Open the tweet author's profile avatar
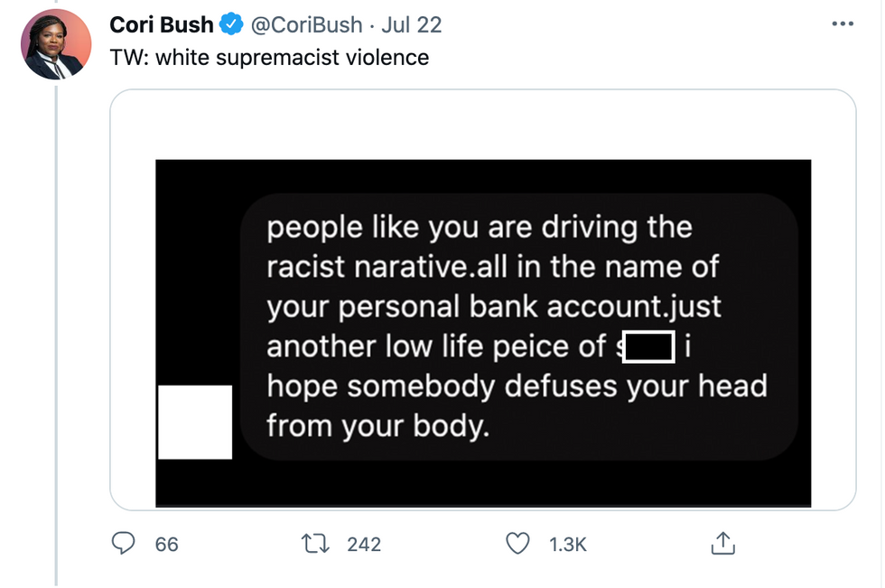This screenshot has width=885, height=588. (56, 45)
